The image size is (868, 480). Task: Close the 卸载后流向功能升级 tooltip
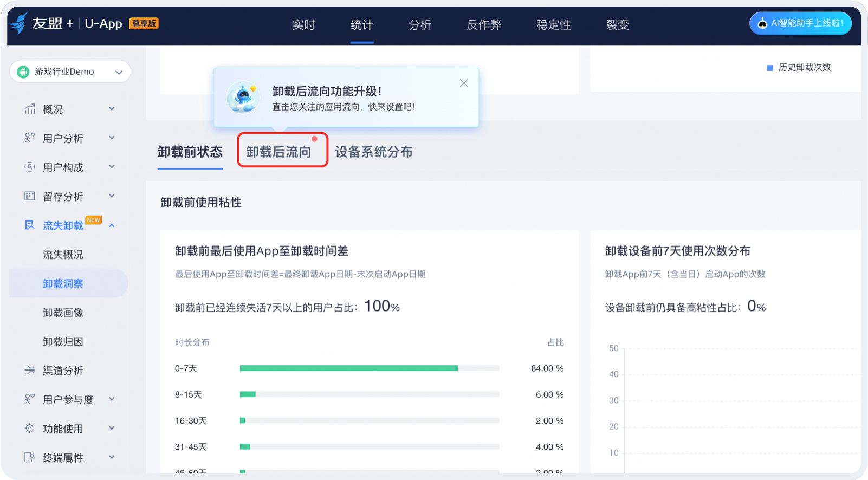464,83
